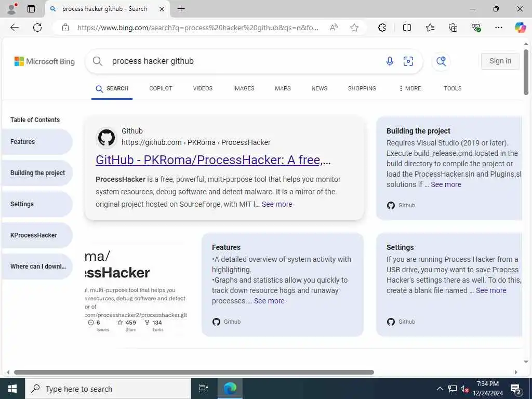The image size is (532, 399).
Task: Add page to favorites star icon
Action: pyautogui.click(x=354, y=28)
